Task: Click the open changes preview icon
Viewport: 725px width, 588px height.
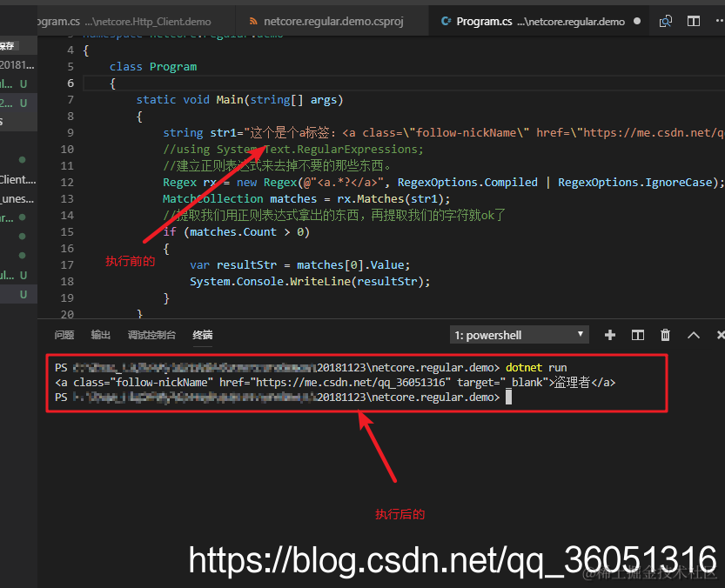Action: tap(665, 21)
